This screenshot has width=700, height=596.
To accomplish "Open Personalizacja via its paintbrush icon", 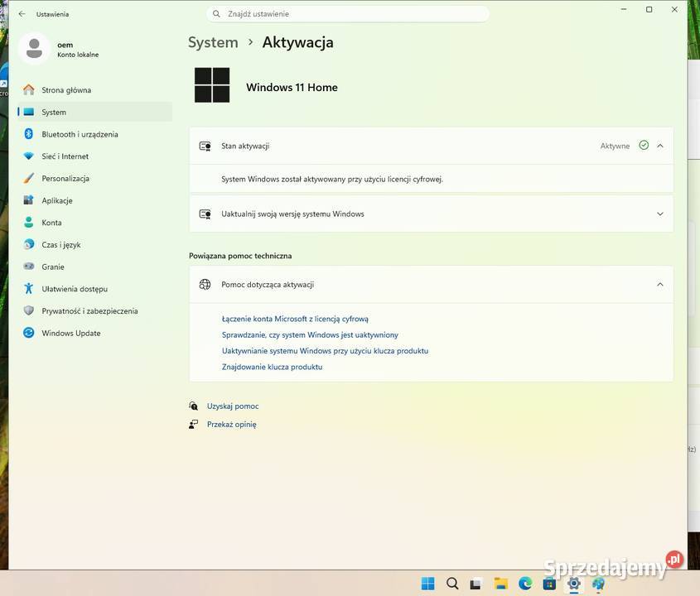I will coord(28,178).
